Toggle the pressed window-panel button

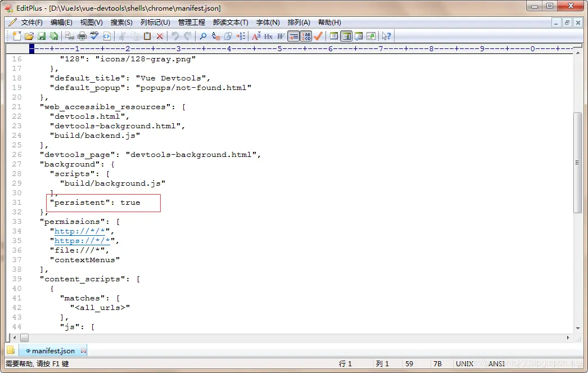coord(346,36)
